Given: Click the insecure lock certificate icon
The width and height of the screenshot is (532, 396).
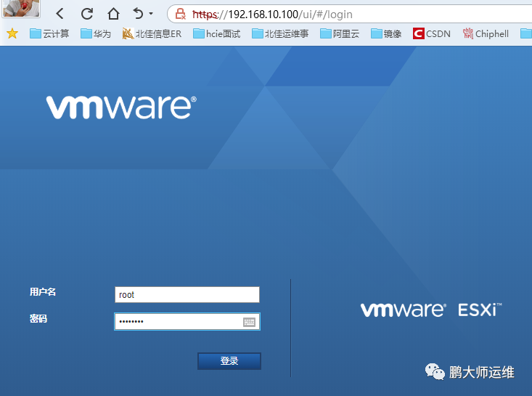Looking at the screenshot, I should click(x=180, y=14).
